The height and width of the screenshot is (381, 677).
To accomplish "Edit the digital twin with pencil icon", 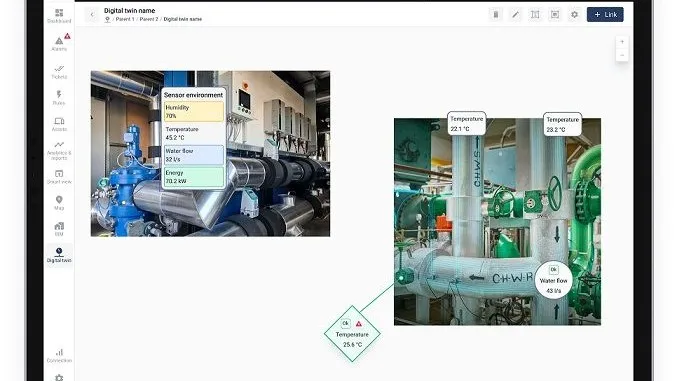I will coord(516,15).
